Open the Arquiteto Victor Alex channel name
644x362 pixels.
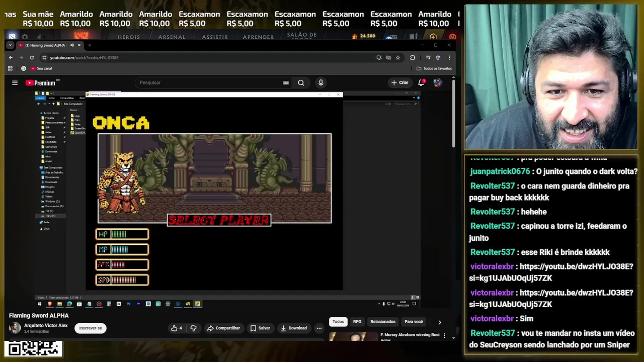coord(46,325)
